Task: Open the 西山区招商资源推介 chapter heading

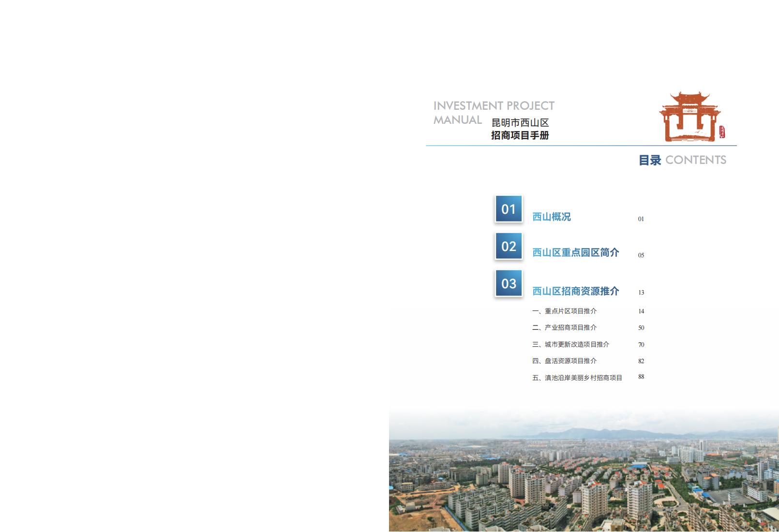Action: pyautogui.click(x=576, y=291)
